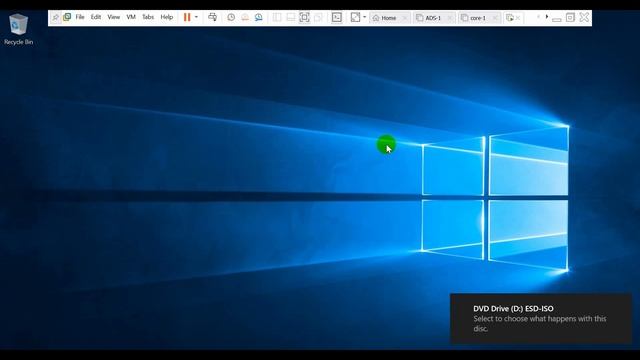
Task: Show the thumbnail bar icon
Action: [x=291, y=17]
